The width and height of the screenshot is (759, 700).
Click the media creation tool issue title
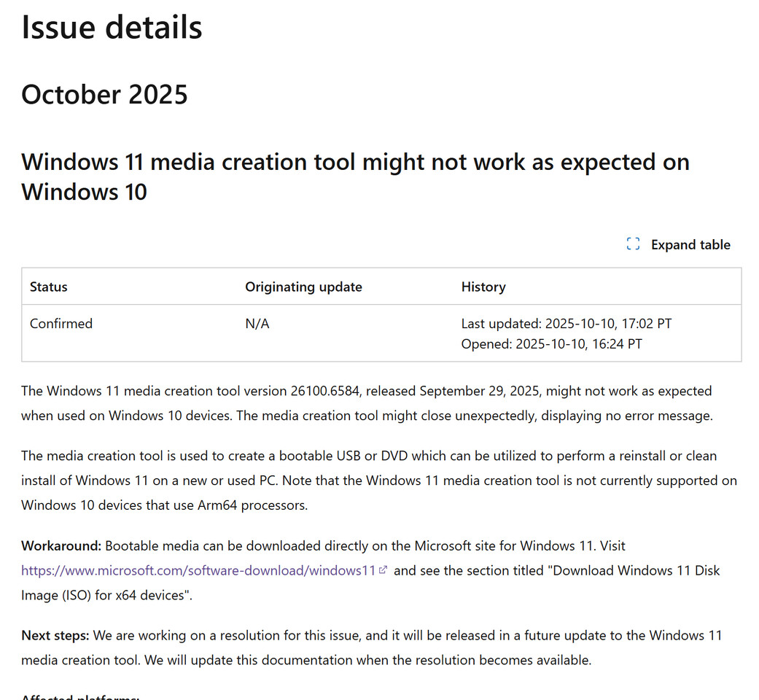(x=355, y=176)
